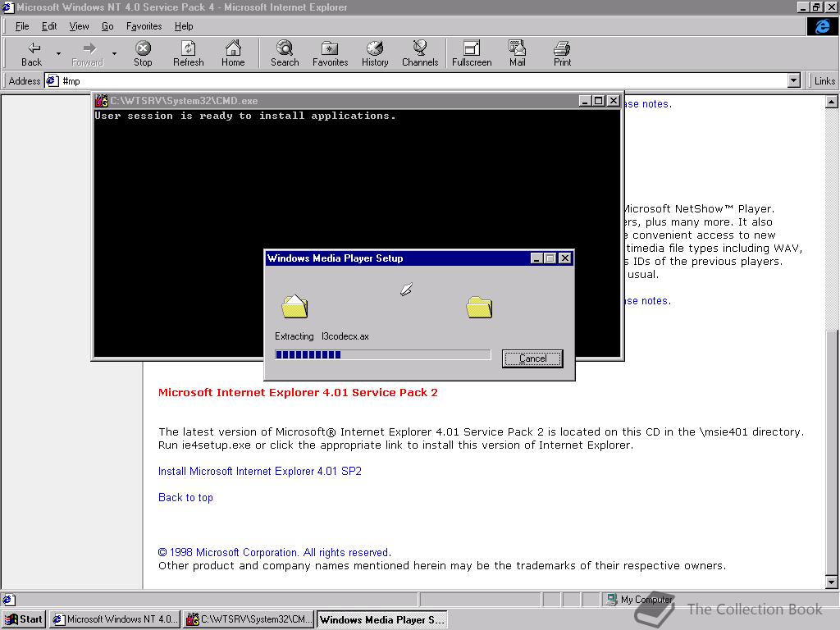Switch to Windows Media Player Setup taskbar button
840x630 pixels.
382,619
